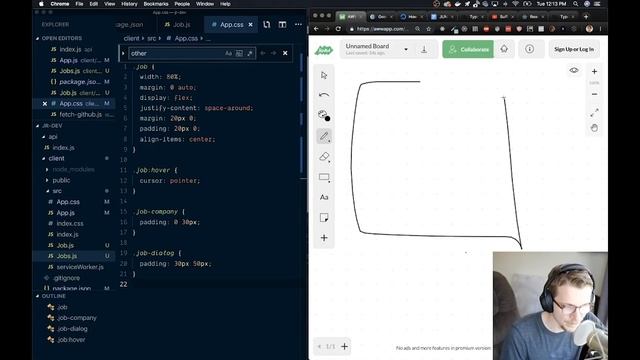Click the undo arrow in the whiteboard toolbar

coord(324,95)
